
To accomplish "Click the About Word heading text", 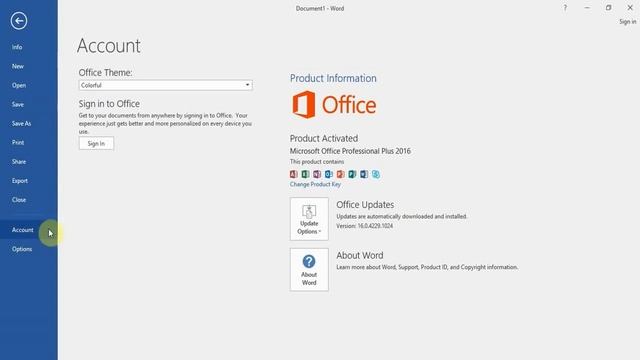I will (x=360, y=255).
